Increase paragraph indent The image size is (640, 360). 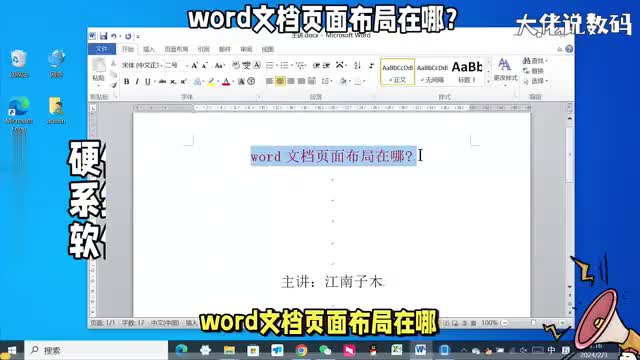tap(326, 65)
